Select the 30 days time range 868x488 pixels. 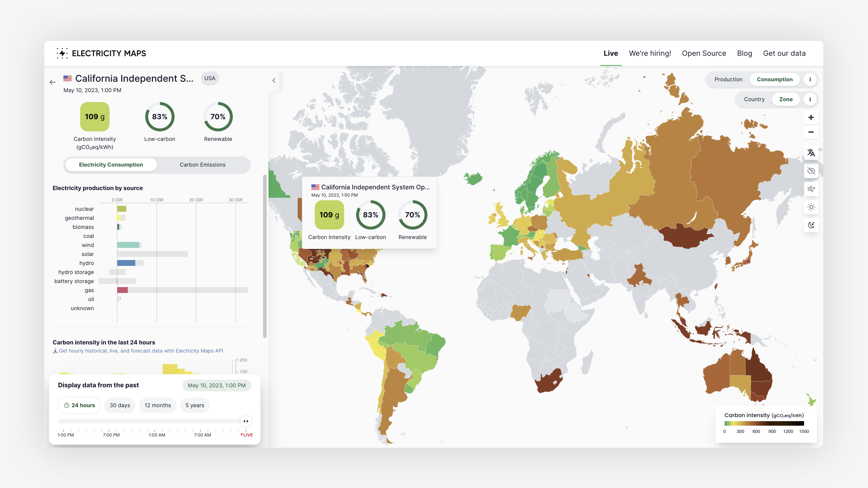pyautogui.click(x=120, y=405)
